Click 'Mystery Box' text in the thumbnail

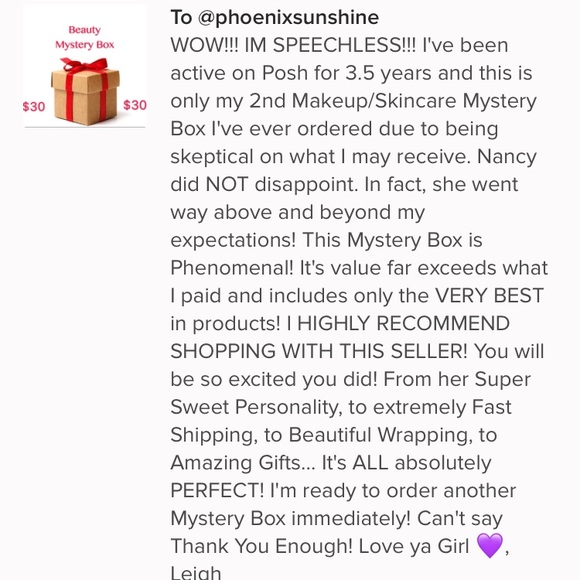coord(85,45)
